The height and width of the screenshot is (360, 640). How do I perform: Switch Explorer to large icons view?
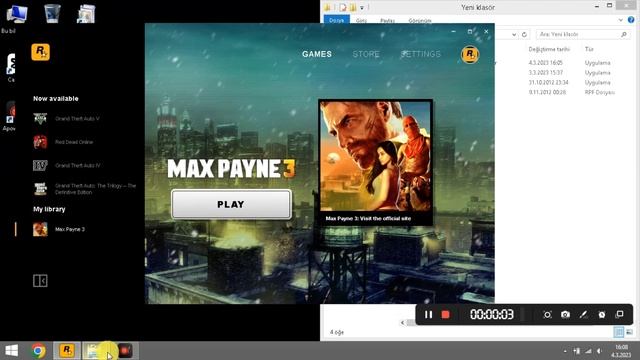coord(629,332)
